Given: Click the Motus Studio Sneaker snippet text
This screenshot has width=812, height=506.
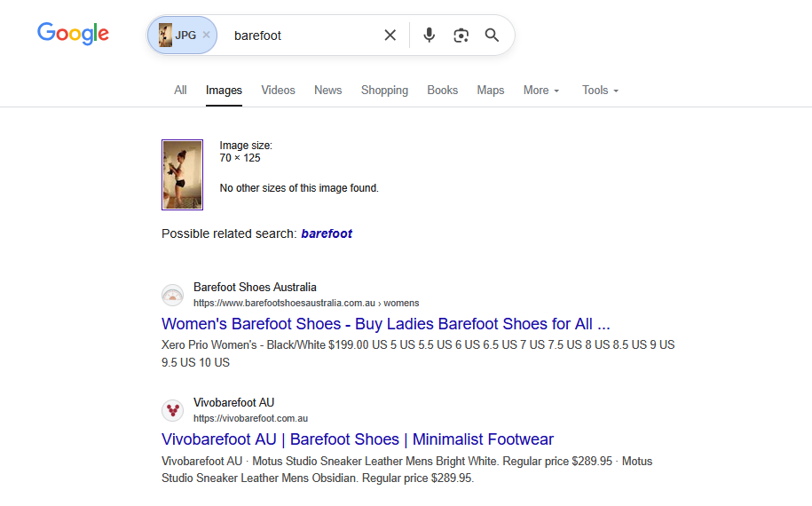Looking at the screenshot, I should click(x=407, y=470).
